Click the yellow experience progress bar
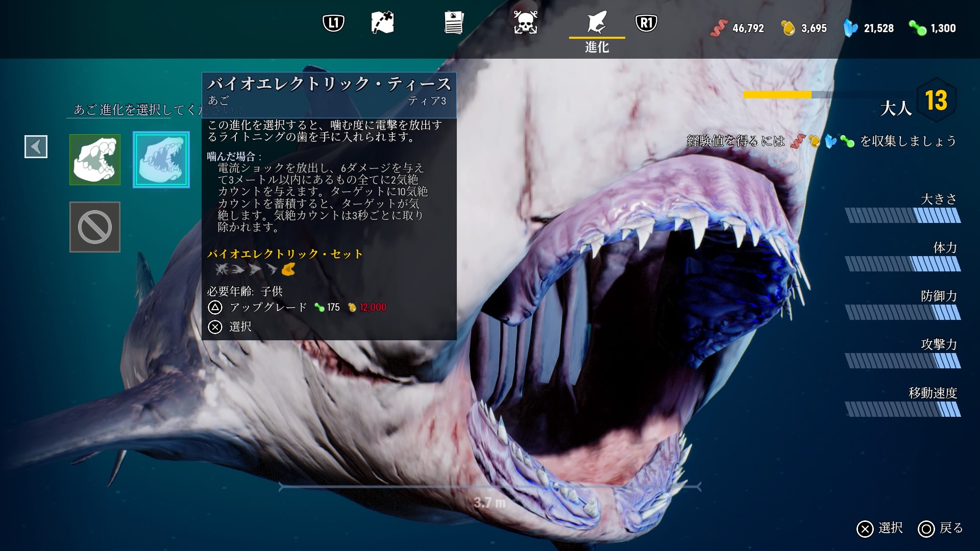This screenshot has height=551, width=980. (777, 95)
